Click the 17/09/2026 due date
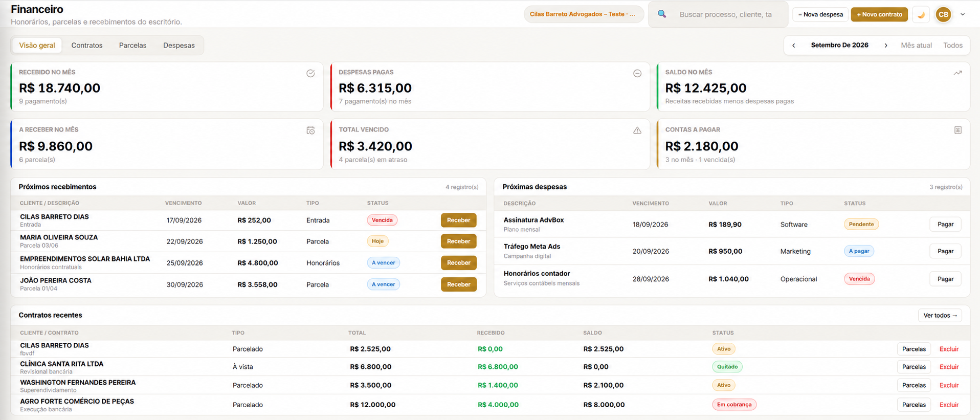The height and width of the screenshot is (420, 980). pyautogui.click(x=184, y=220)
